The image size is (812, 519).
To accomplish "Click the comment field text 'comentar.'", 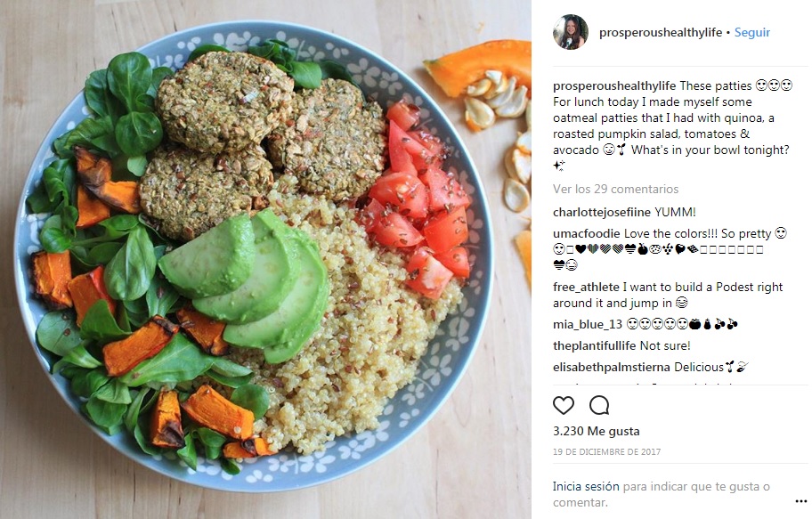I will [580, 502].
